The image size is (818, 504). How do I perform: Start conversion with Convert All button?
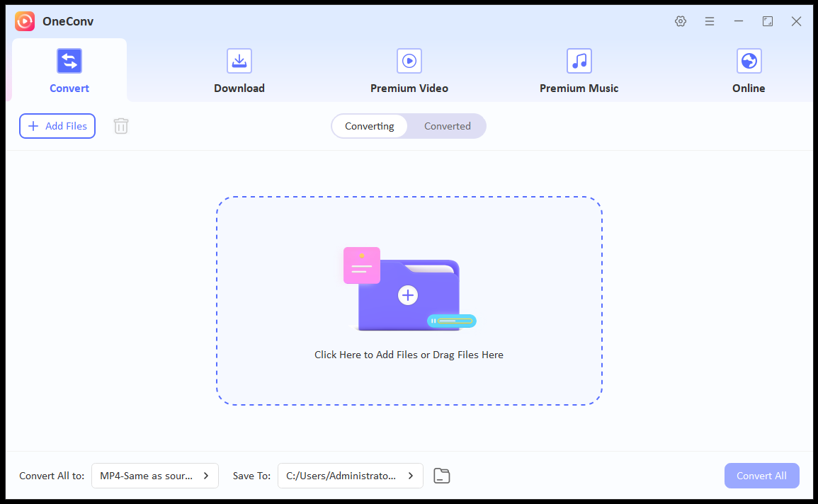[x=761, y=476]
